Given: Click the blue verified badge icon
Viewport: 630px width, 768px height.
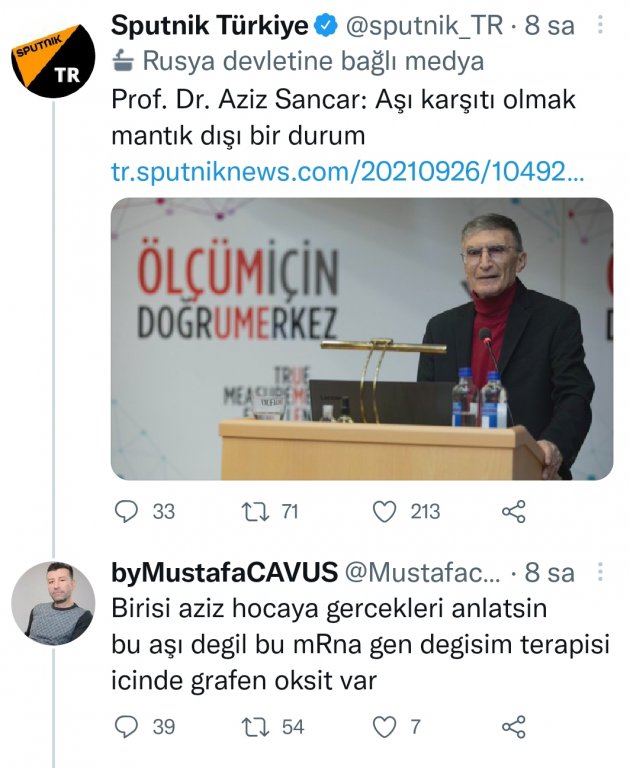Looking at the screenshot, I should point(326,25).
